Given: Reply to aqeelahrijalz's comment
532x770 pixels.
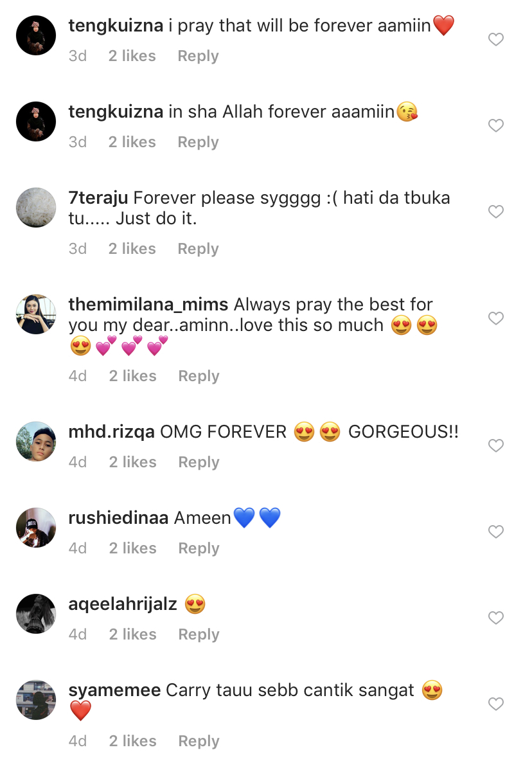Looking at the screenshot, I should pos(199,634).
